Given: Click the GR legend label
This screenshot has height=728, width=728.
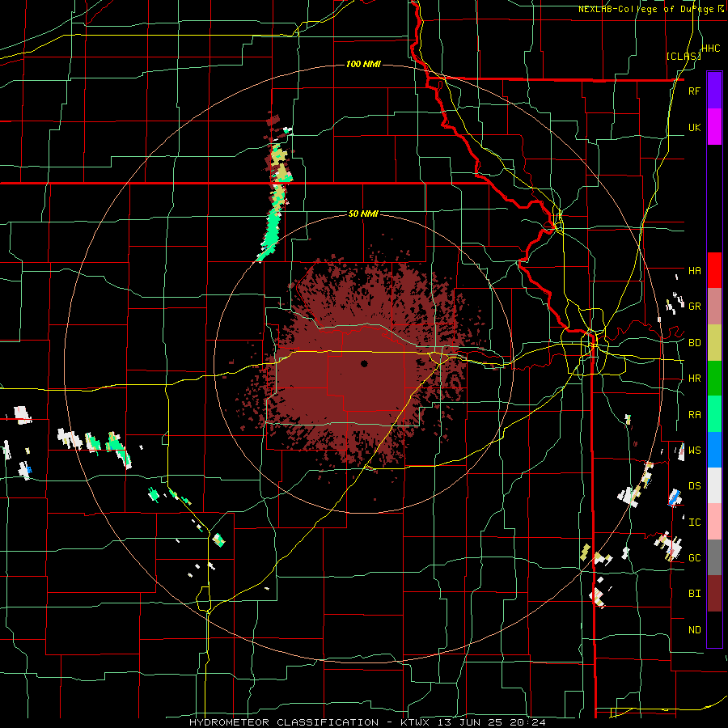Looking at the screenshot, I should pyautogui.click(x=694, y=307).
